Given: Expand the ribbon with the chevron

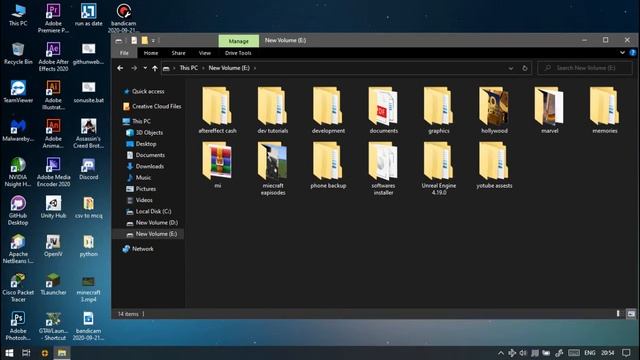Looking at the screenshot, I should tap(622, 53).
